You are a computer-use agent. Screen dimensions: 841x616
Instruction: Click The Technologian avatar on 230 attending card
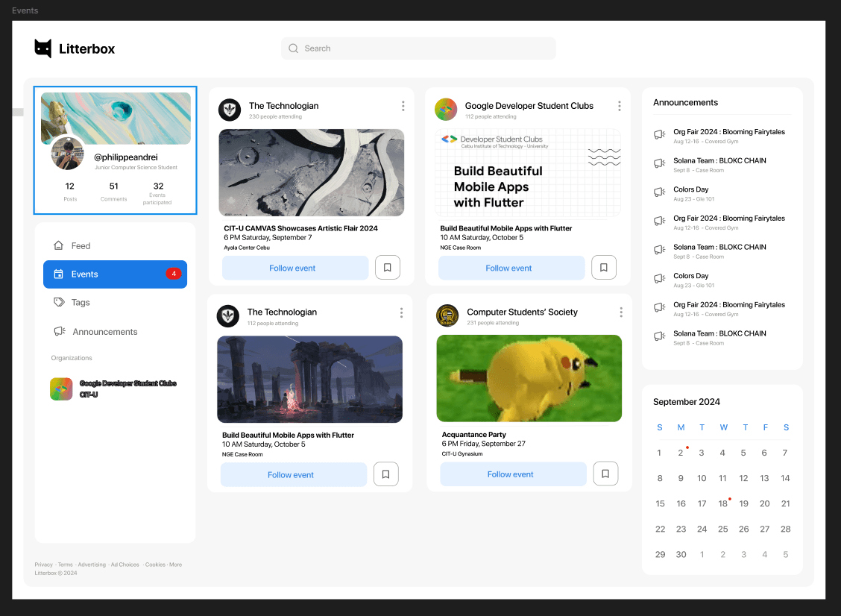230,110
